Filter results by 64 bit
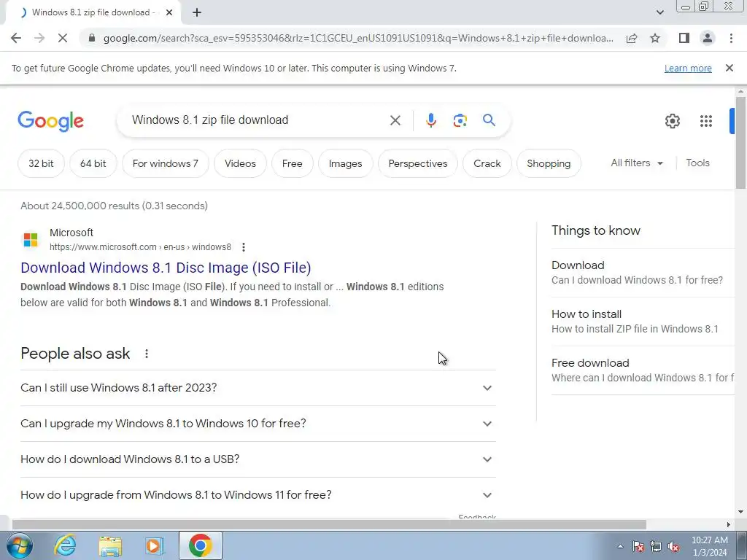747x560 pixels. pyautogui.click(x=93, y=163)
